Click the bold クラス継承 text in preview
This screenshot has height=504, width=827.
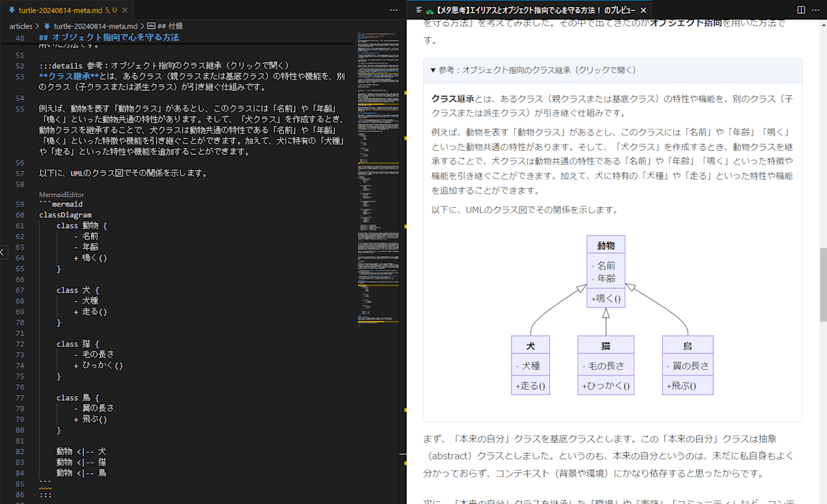click(453, 98)
